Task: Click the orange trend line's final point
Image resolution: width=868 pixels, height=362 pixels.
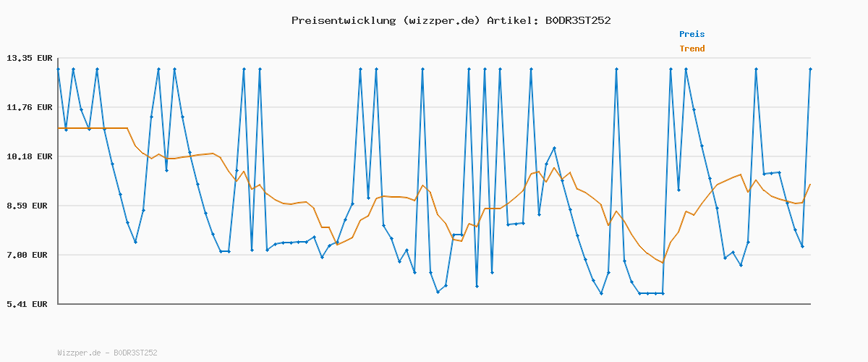Action: click(x=810, y=184)
